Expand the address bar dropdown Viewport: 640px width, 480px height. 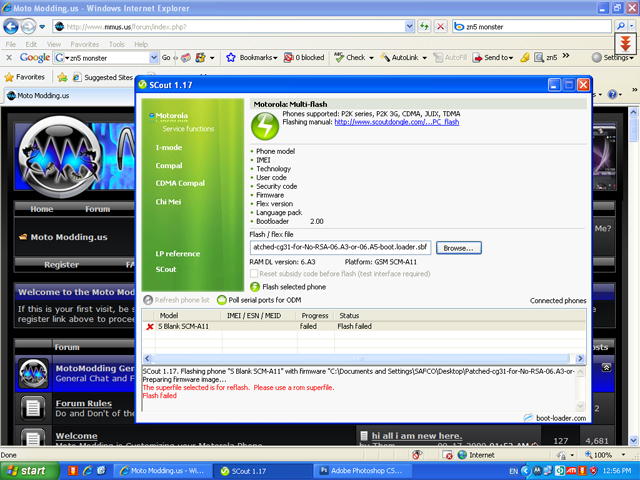click(409, 27)
